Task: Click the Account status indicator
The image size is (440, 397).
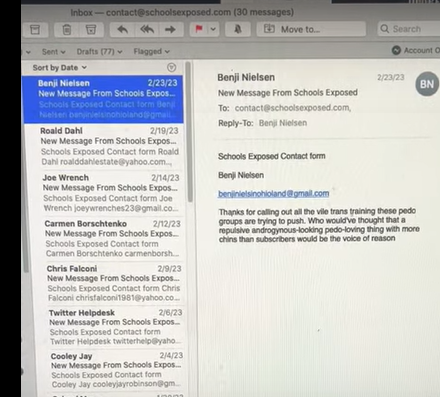Action: [415, 50]
